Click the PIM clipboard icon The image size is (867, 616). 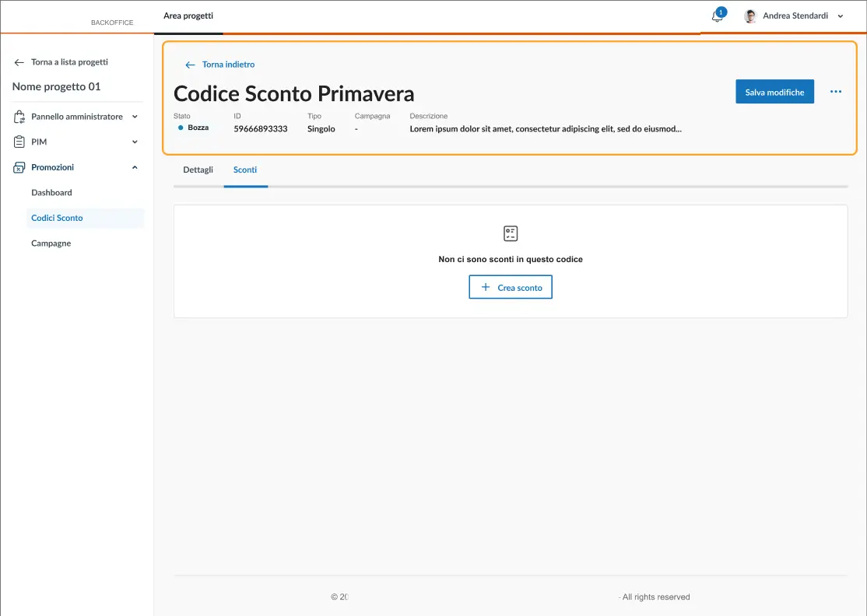tap(19, 142)
